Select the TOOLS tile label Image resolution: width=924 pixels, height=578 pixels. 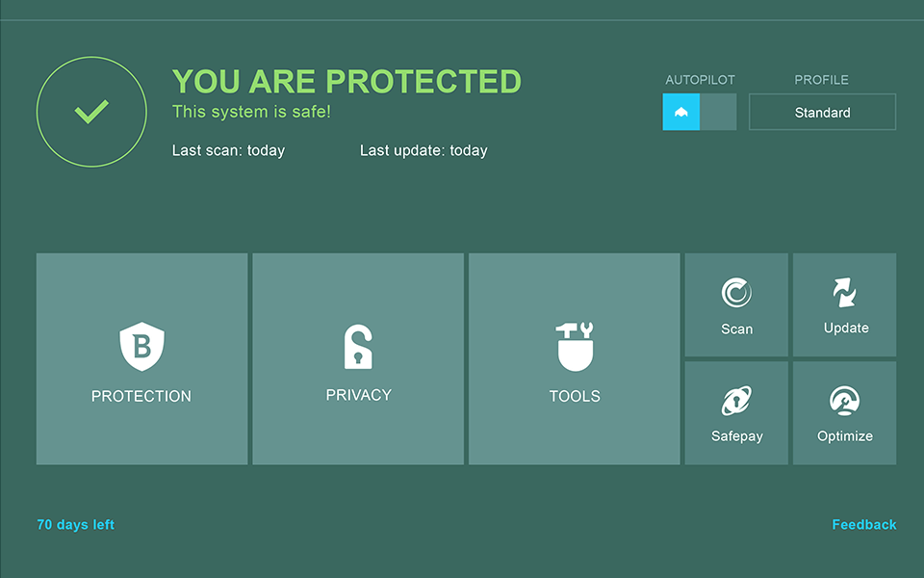(575, 396)
